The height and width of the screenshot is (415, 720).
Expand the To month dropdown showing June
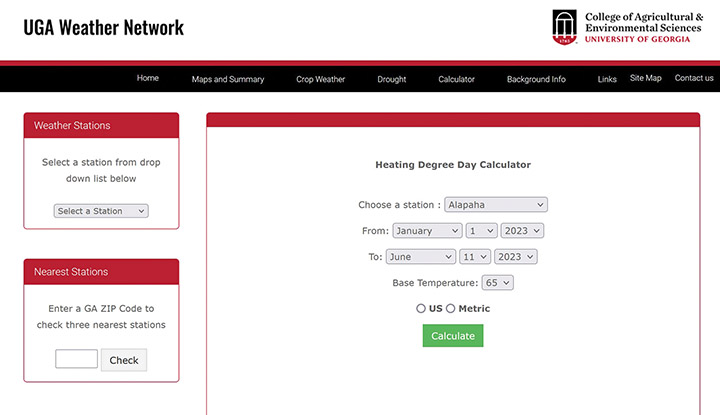[x=422, y=257]
